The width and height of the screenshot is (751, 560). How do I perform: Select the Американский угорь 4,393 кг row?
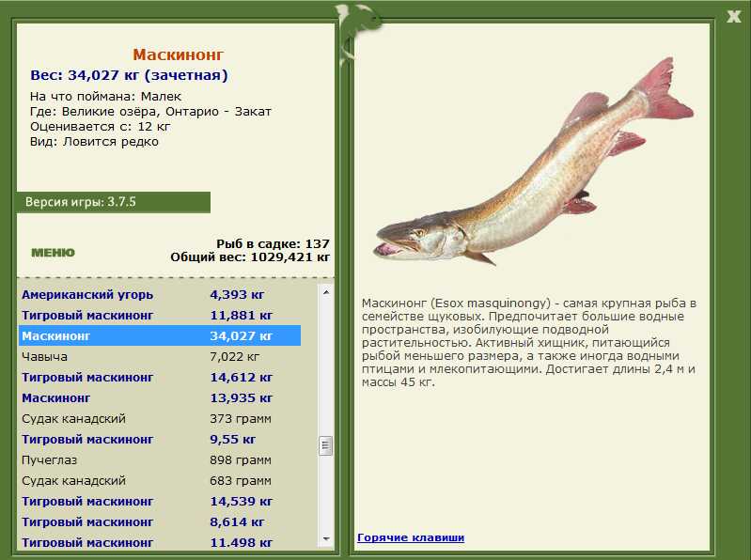coord(160,295)
